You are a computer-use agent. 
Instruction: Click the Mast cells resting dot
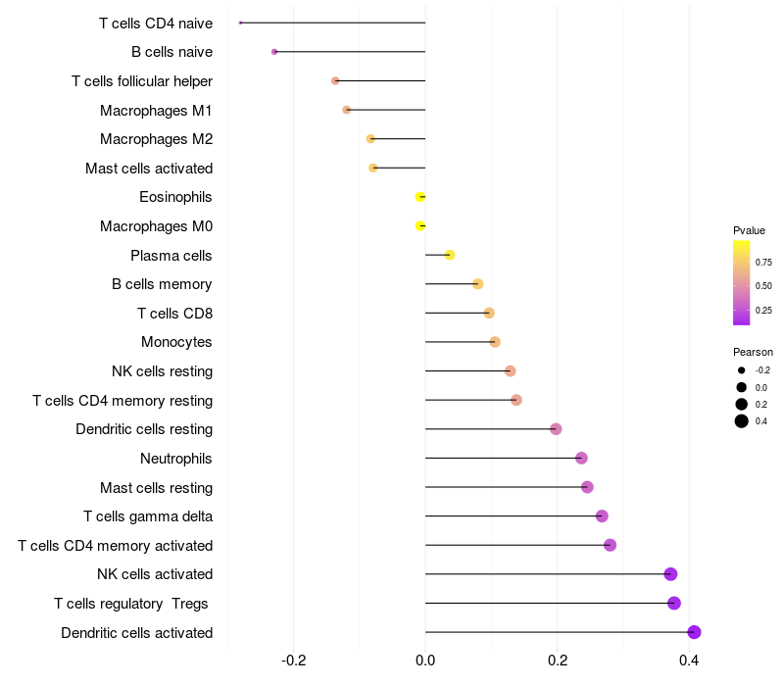pos(587,487)
